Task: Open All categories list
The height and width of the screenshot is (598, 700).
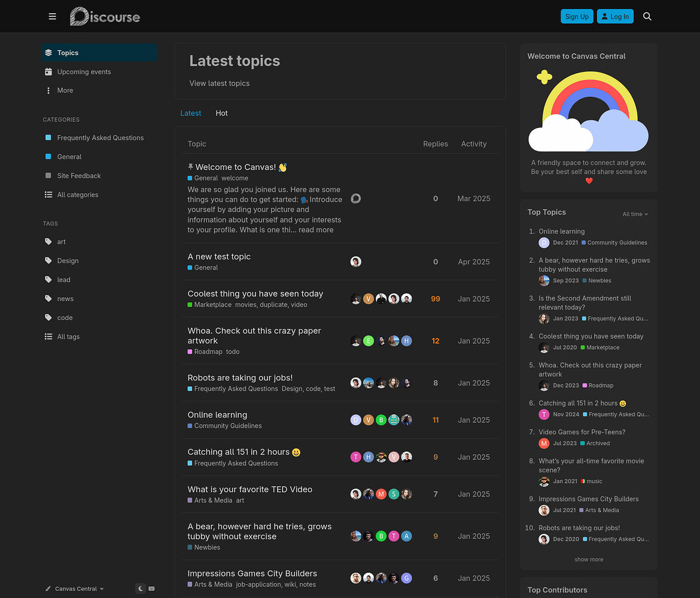Action: click(x=77, y=195)
